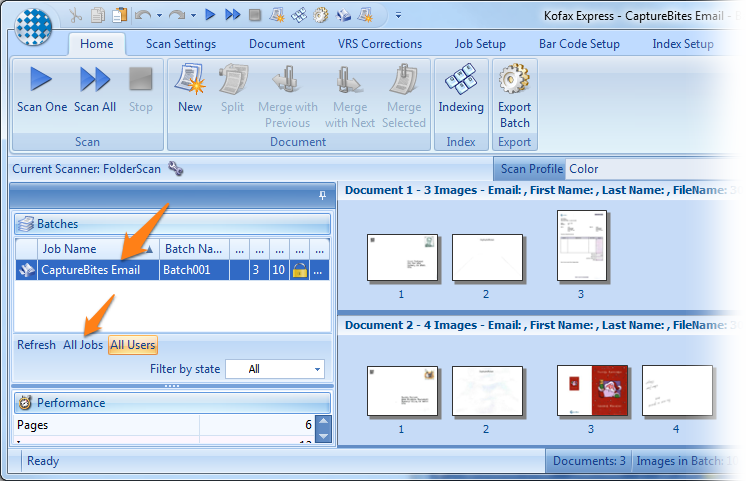The height and width of the screenshot is (481, 746).
Task: Open the Document ribbon tab
Action: pyautogui.click(x=277, y=44)
